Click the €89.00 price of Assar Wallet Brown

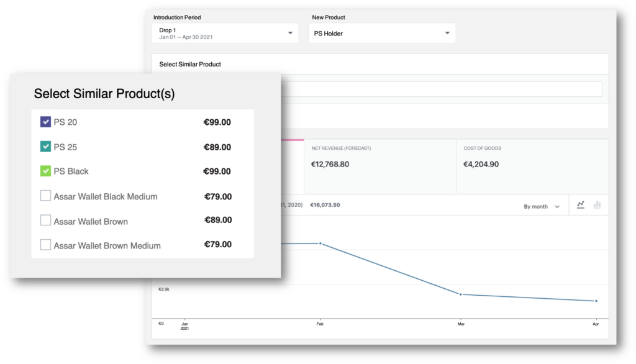coord(218,220)
